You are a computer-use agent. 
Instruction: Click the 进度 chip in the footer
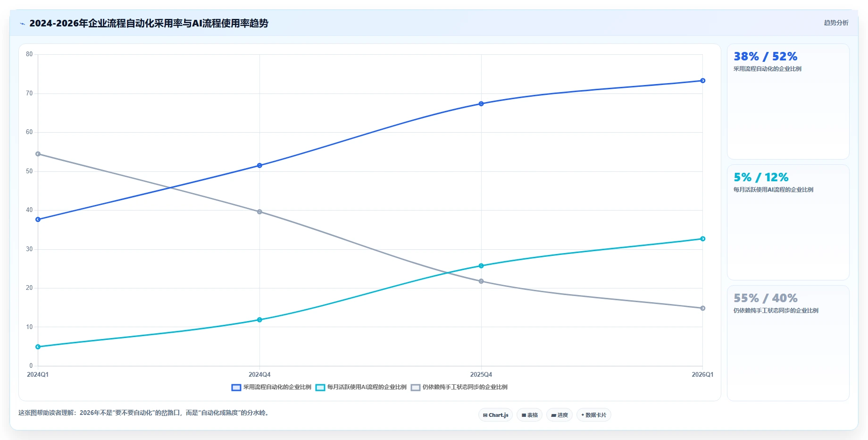(559, 415)
